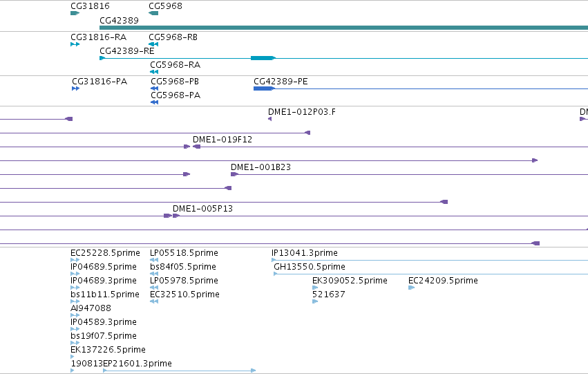Click the CG42389-PE protein feature block
The height and width of the screenshot is (374, 588).
264,88
